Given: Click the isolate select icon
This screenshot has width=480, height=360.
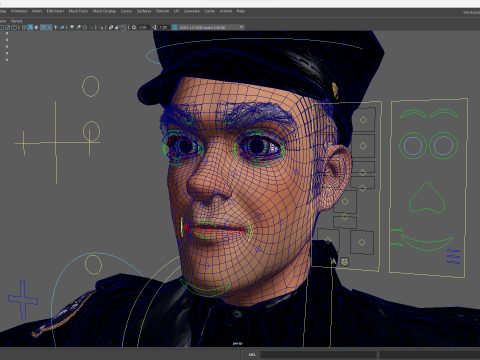Looking at the screenshot, I should point(101,27).
